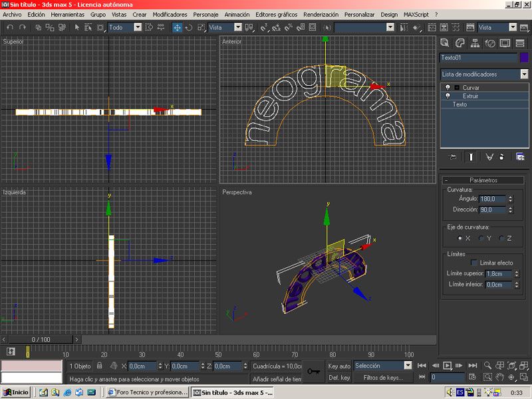Open the Hierarchy command panel tab
The image size is (532, 399).
(x=475, y=43)
